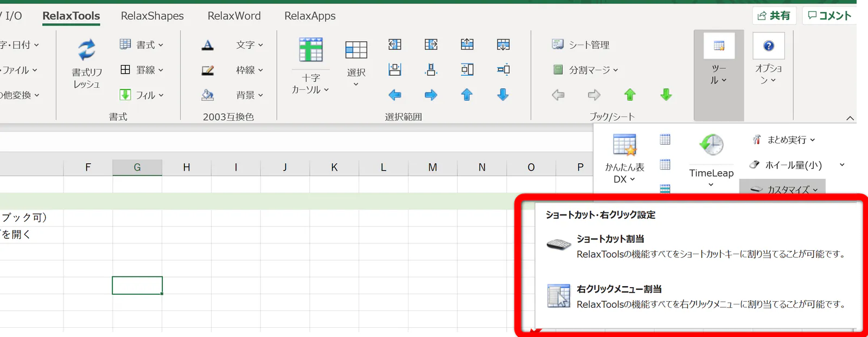Click the table icon with left-pointing arrow

point(395,44)
